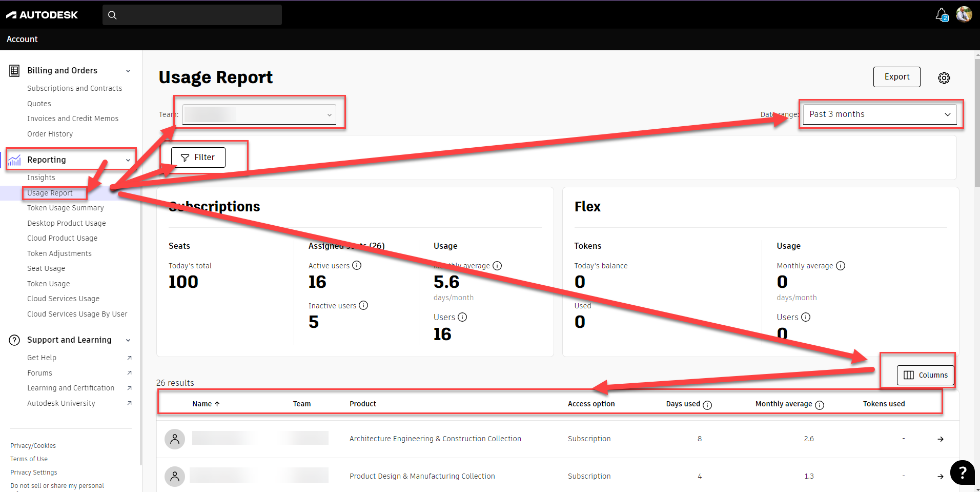Show info for Days used column
This screenshot has width=980, height=492.
point(707,405)
